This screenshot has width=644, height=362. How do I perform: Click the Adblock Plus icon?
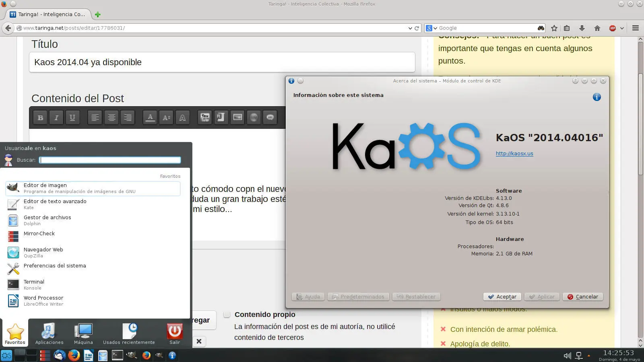pos(613,28)
